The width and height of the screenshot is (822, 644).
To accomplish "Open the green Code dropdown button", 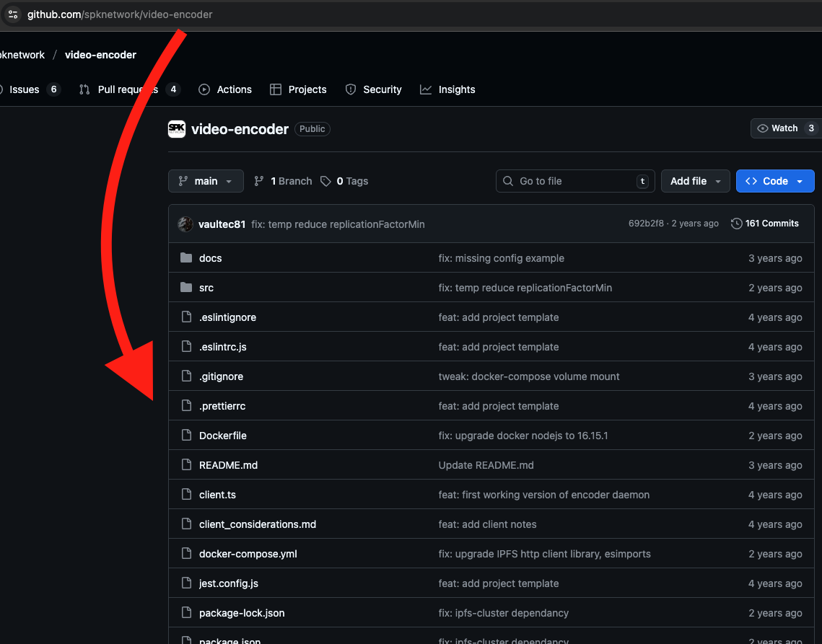I will 774,181.
